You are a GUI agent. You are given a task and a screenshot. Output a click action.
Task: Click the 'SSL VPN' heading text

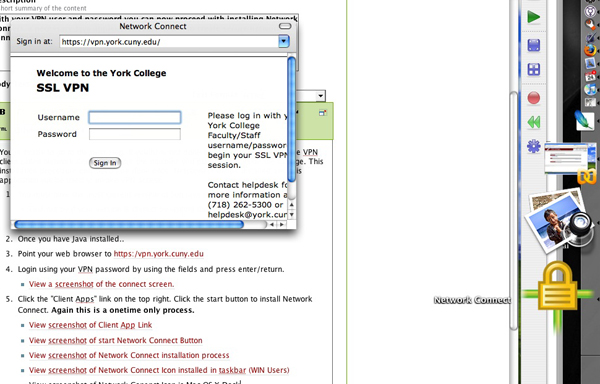click(x=63, y=88)
